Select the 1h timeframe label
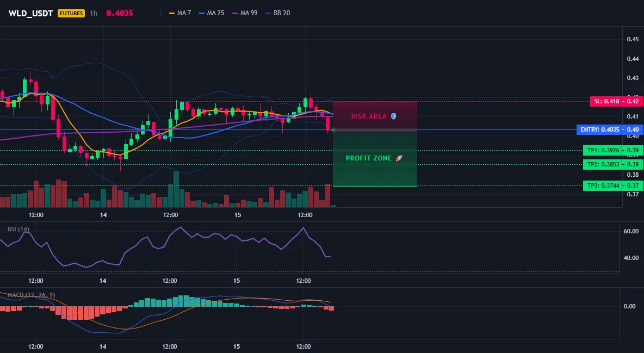The image size is (644, 353). point(94,13)
